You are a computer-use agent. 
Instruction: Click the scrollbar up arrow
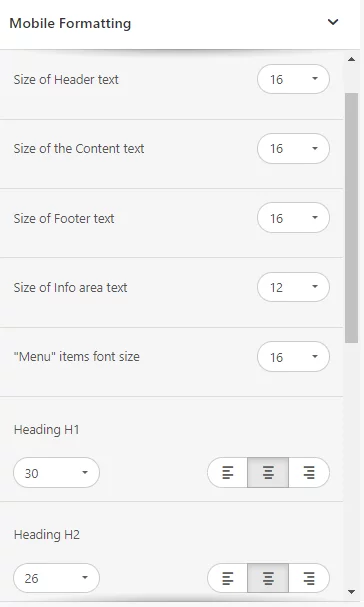pos(352,59)
